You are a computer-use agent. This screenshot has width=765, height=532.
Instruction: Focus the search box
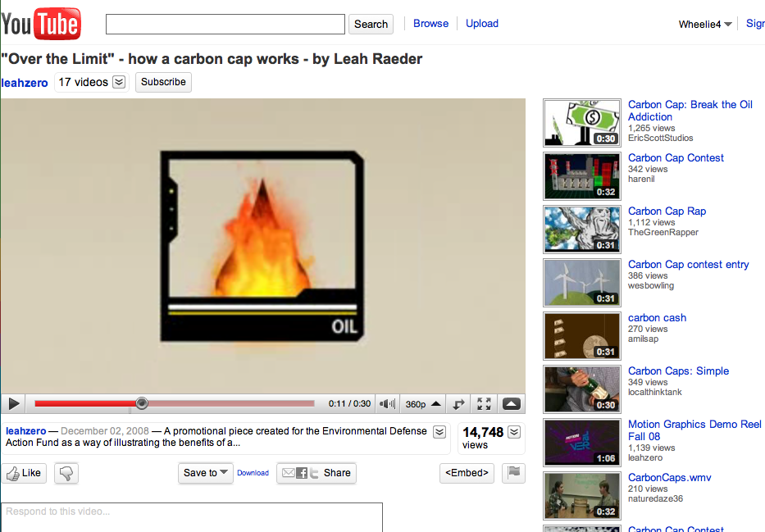225,25
